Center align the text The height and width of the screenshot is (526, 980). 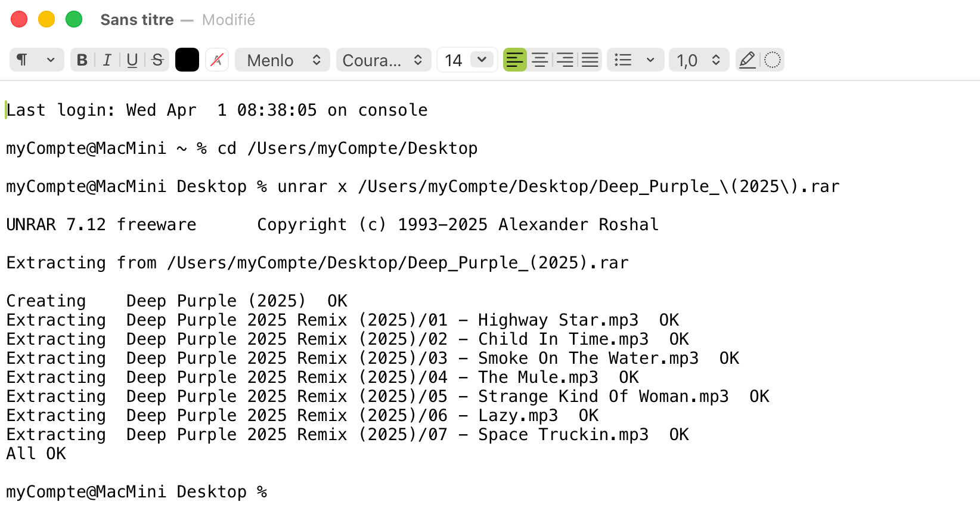[540, 60]
